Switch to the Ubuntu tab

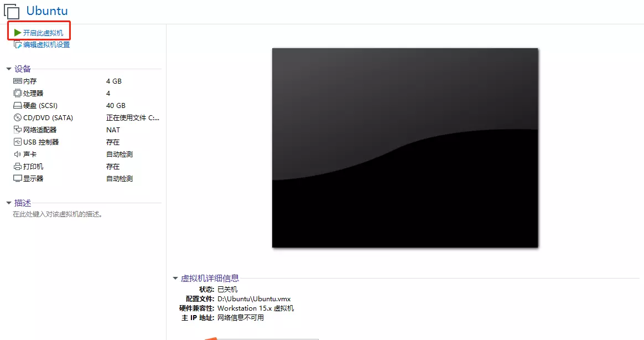47,11
